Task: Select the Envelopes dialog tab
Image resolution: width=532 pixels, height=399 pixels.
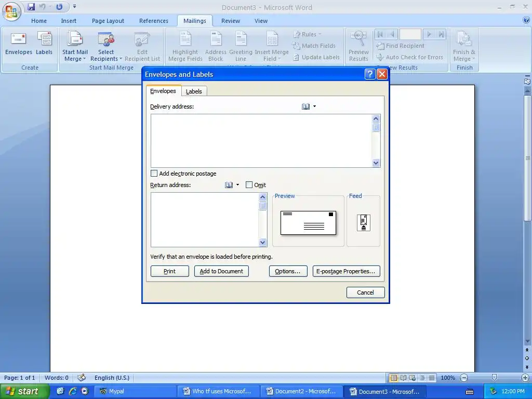Action: tap(163, 91)
